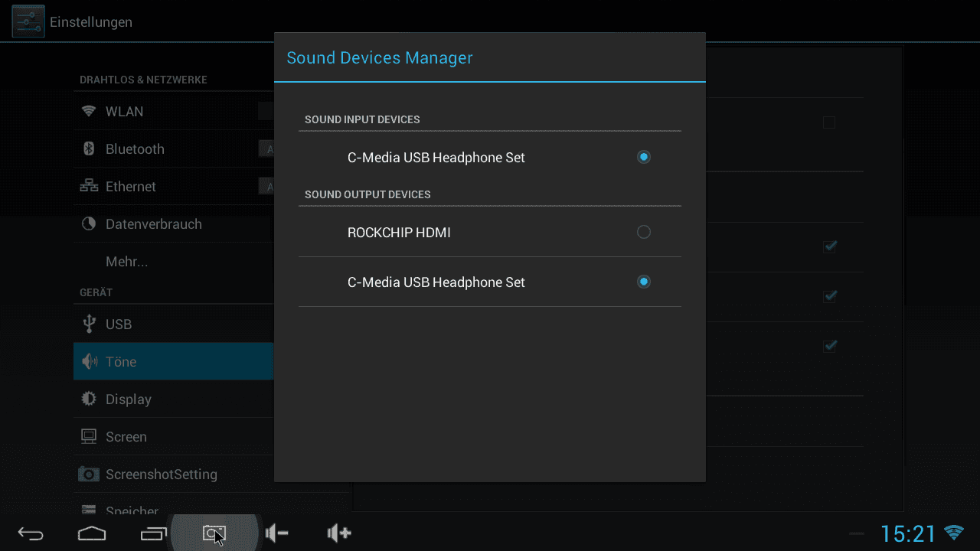
Task: Open Display settings entry
Action: tap(174, 399)
